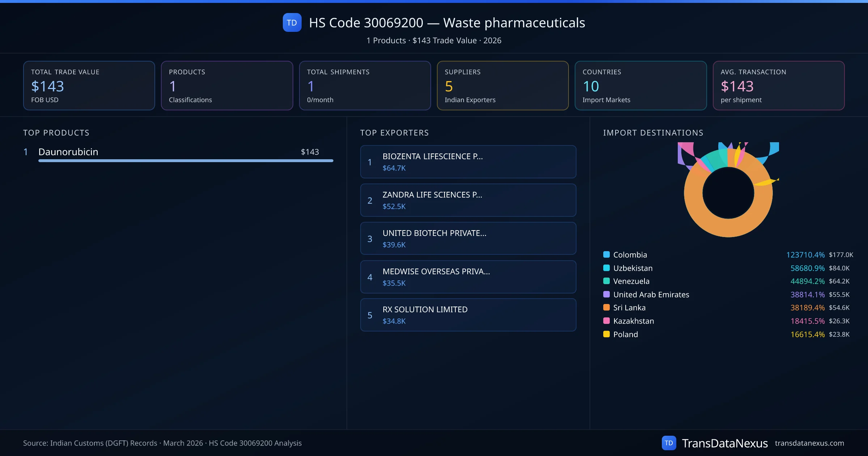This screenshot has width=868, height=456.
Task: Click the Venezuela percentage value
Action: [807, 281]
